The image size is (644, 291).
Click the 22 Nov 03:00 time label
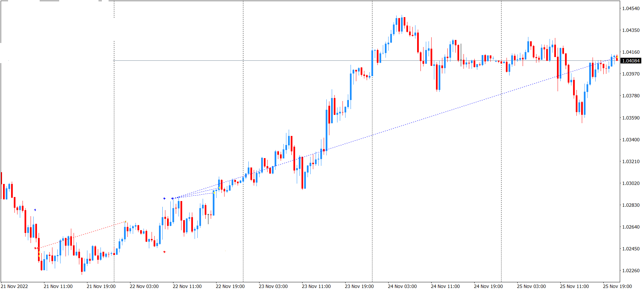[144, 286]
